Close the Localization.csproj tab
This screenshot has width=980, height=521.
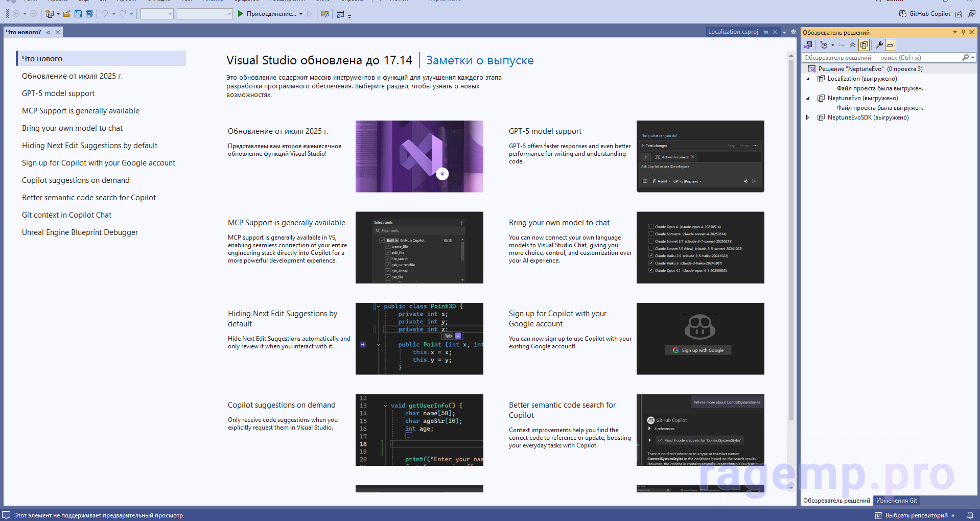click(x=775, y=32)
